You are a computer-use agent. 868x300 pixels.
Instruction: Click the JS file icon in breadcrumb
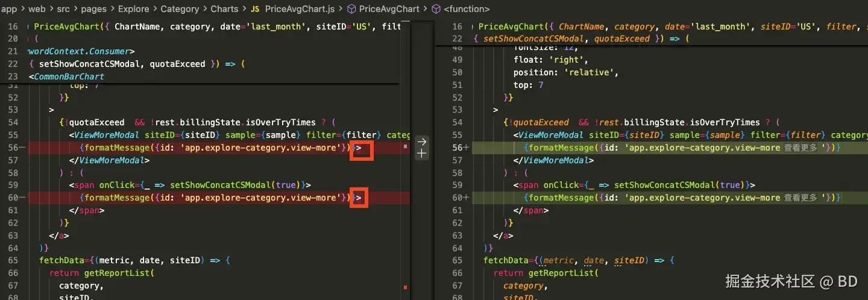coord(255,9)
